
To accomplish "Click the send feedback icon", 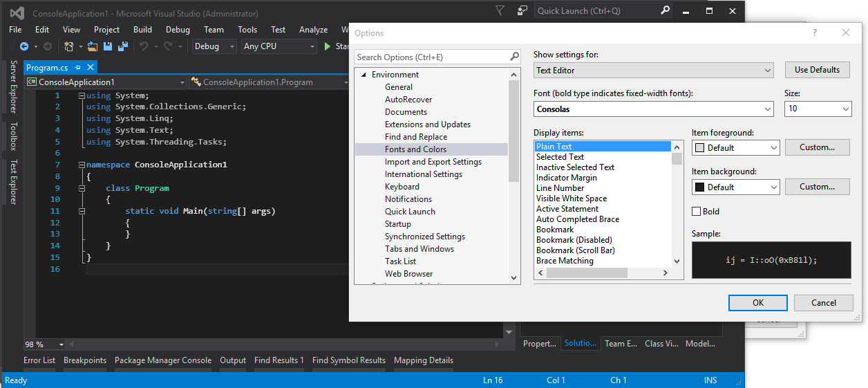I will [x=522, y=10].
